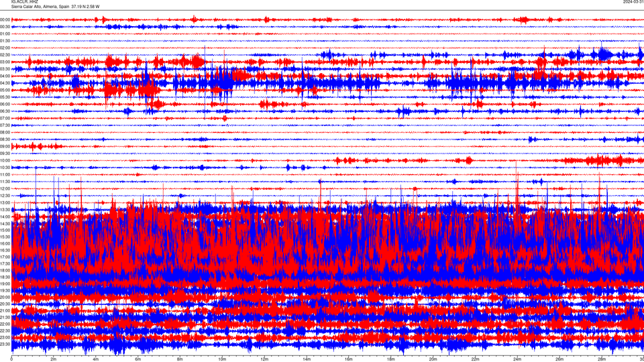Click the 26m axis label
Screen dimensions: 644x362
[559, 359]
